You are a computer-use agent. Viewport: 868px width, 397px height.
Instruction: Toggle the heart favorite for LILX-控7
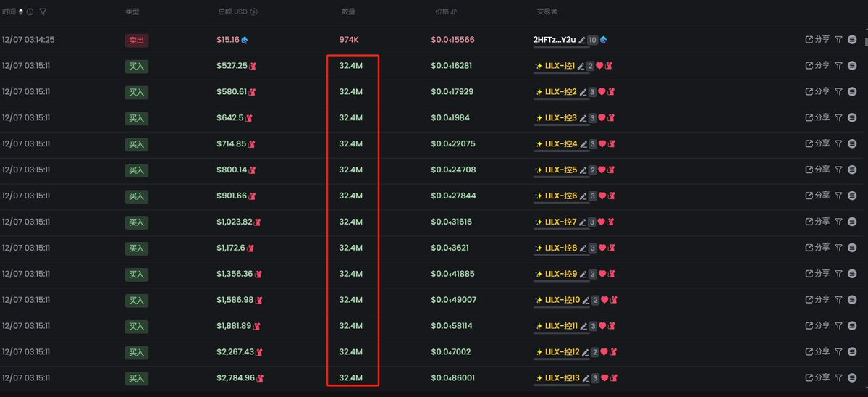point(602,222)
